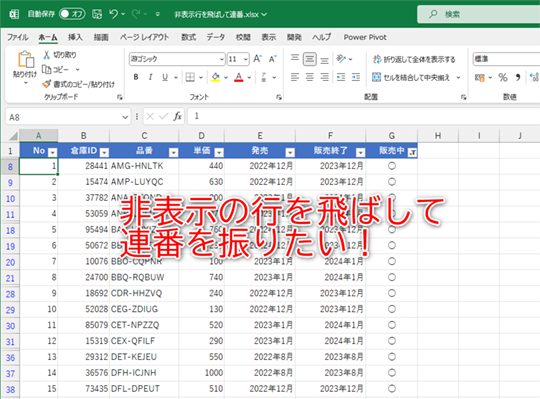The height and width of the screenshot is (399, 540).
Task: Switch to the 校閲 tab
Action: tap(243, 37)
